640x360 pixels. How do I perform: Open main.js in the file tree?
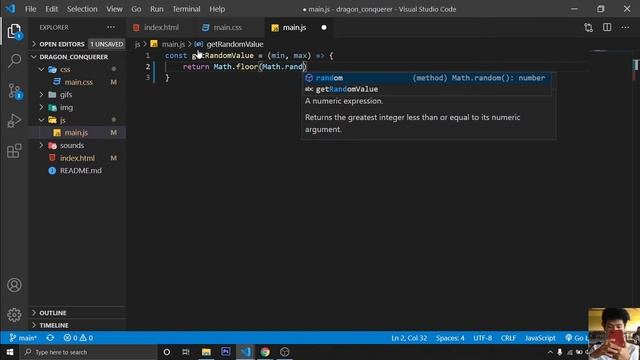point(76,133)
